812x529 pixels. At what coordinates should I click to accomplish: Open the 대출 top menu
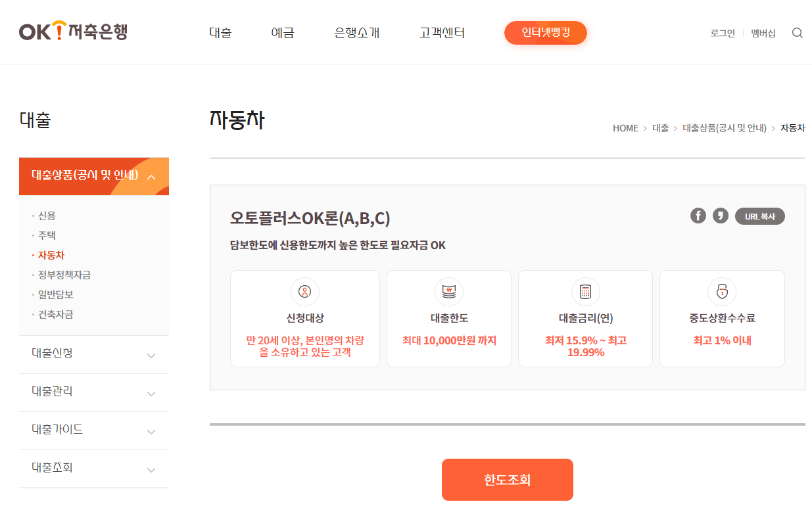point(220,33)
